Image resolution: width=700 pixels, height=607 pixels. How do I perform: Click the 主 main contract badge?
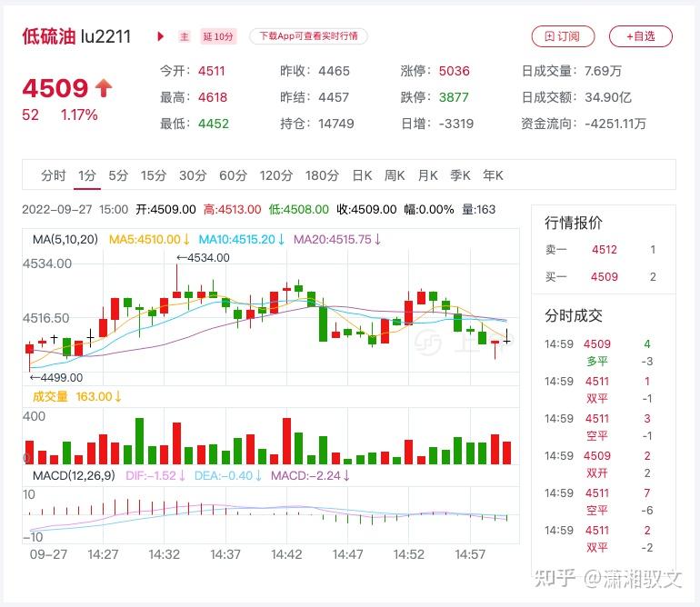[x=185, y=36]
